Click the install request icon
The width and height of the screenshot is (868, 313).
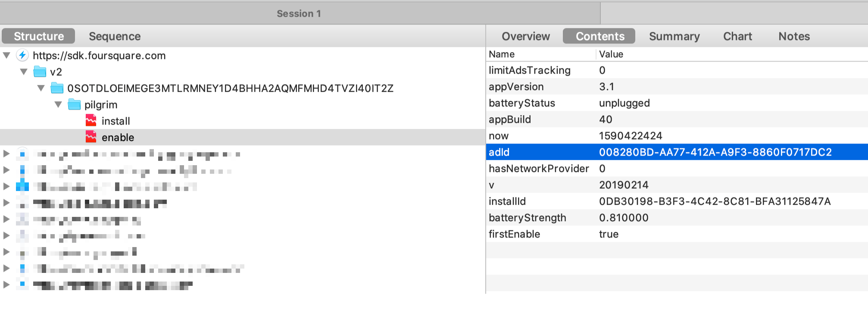point(91,121)
